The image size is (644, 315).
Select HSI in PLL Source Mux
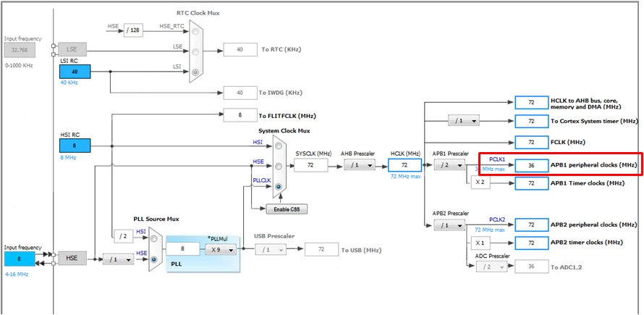(x=154, y=238)
